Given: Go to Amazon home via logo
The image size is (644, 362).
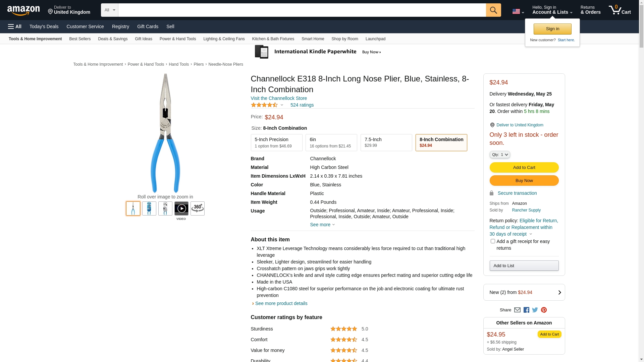Looking at the screenshot, I should 23,10.
